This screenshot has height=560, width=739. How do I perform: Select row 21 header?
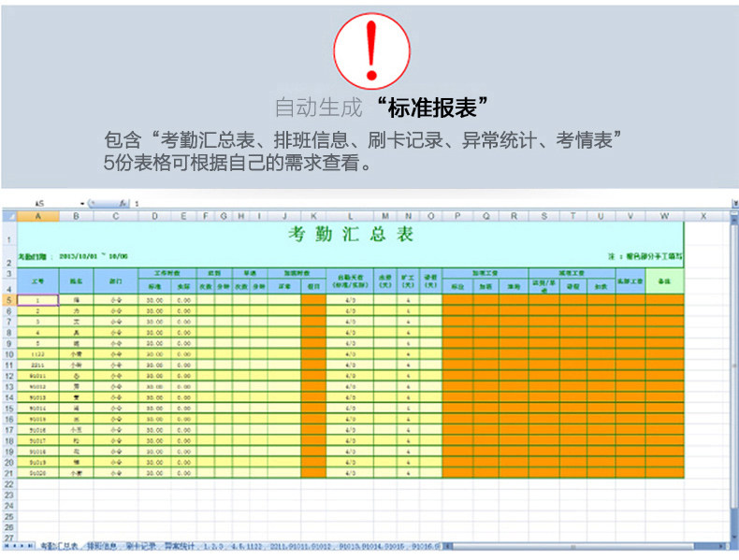click(x=9, y=473)
